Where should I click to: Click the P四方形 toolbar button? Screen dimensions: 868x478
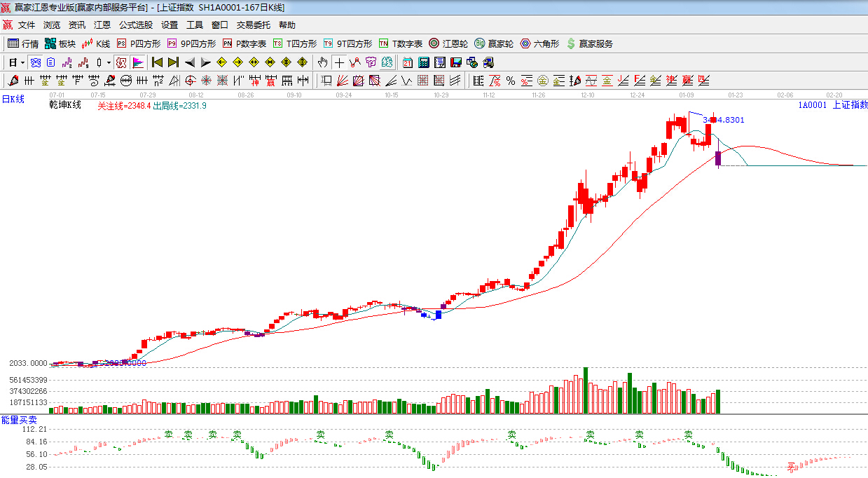(x=138, y=43)
